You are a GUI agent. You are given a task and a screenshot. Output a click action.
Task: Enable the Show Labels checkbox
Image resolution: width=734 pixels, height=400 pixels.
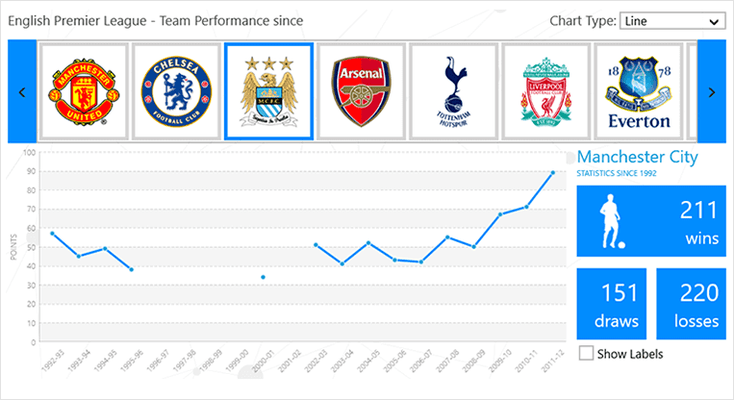[586, 353]
